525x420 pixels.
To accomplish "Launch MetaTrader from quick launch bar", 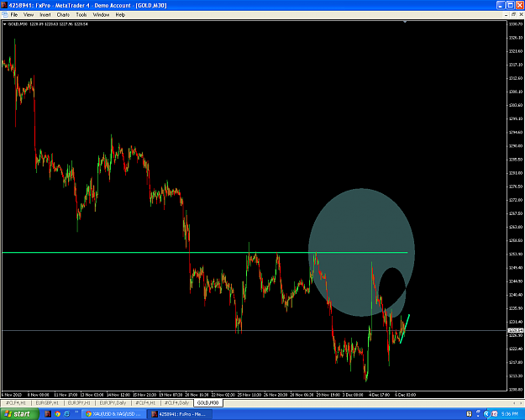I will [x=48, y=414].
